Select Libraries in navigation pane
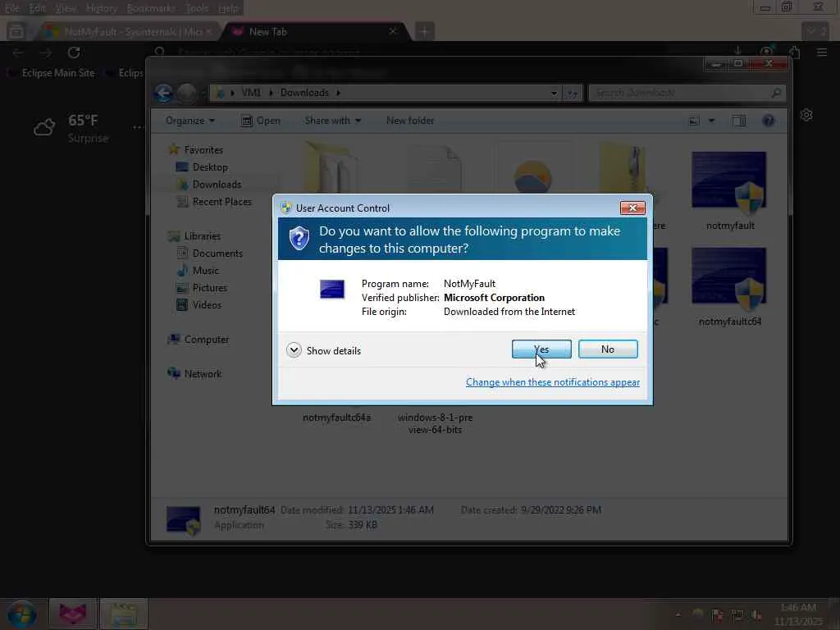840x630 pixels. pos(202,235)
